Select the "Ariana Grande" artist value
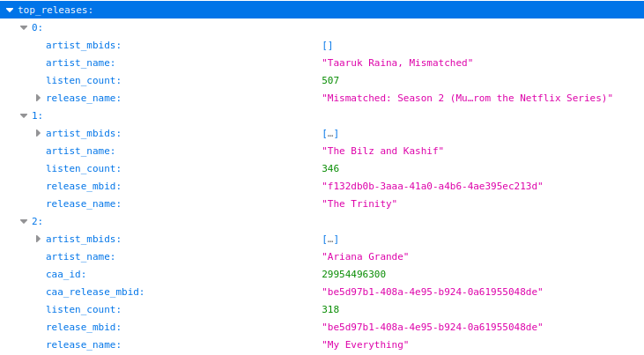Image resolution: width=644 pixels, height=355 pixels. click(x=365, y=256)
